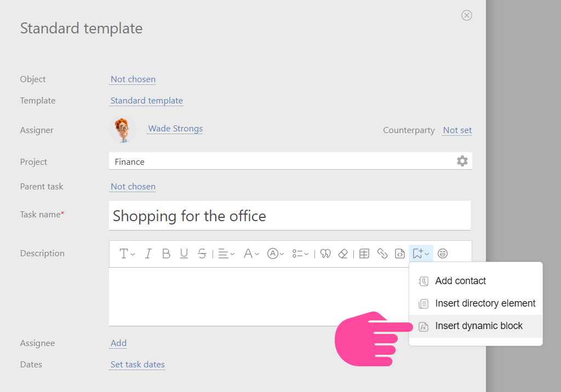Open the bullet list options dropdown

[300, 253]
